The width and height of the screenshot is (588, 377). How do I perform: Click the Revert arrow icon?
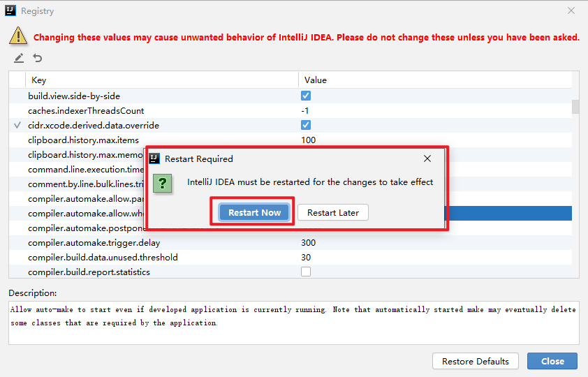click(x=37, y=58)
